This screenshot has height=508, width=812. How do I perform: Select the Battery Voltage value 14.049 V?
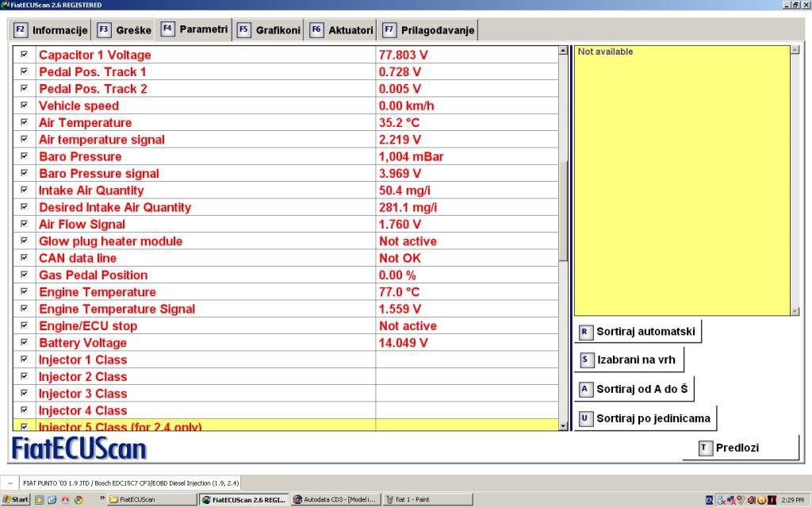pyautogui.click(x=404, y=343)
